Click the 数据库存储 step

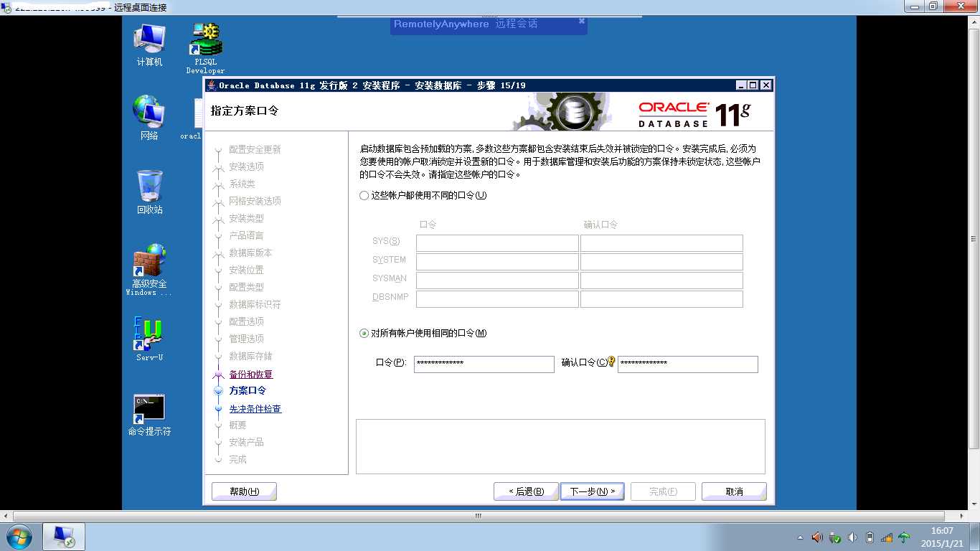point(250,357)
